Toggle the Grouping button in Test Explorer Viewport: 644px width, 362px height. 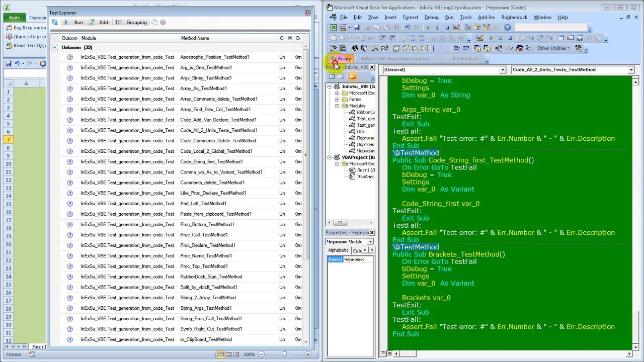[x=131, y=22]
